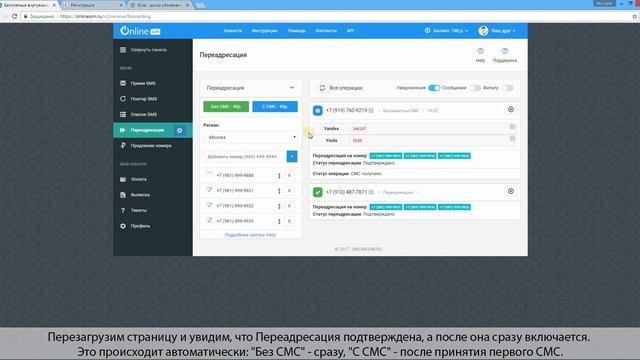Bookmark the page with the star icon
The width and height of the screenshot is (640, 360).
pos(634,16)
